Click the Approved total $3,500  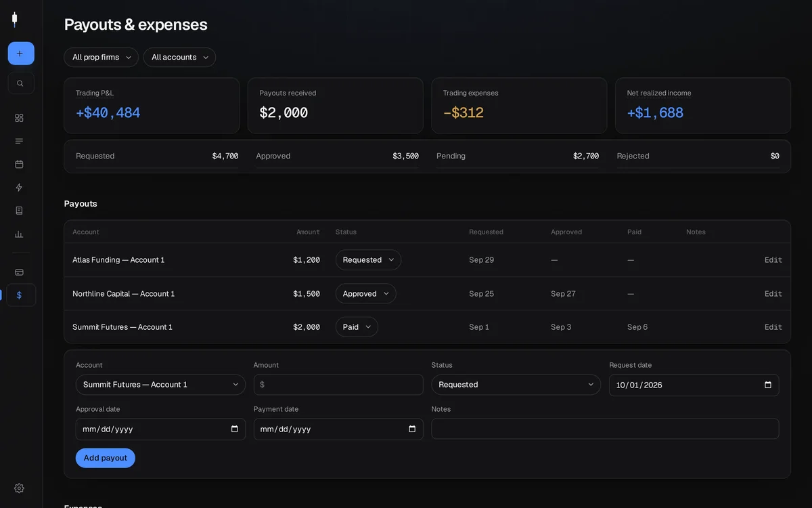tap(405, 156)
